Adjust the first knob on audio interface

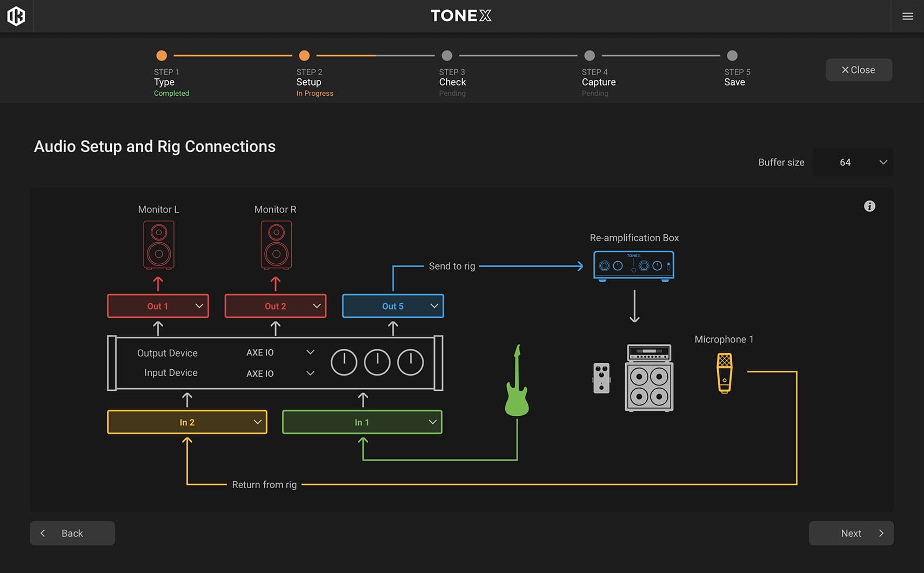(x=344, y=362)
